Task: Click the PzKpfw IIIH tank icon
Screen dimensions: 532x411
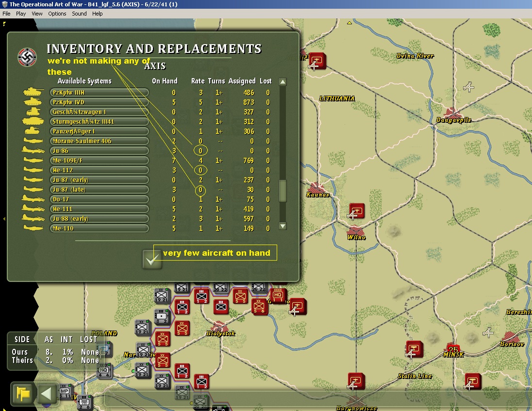Action: coord(33,92)
